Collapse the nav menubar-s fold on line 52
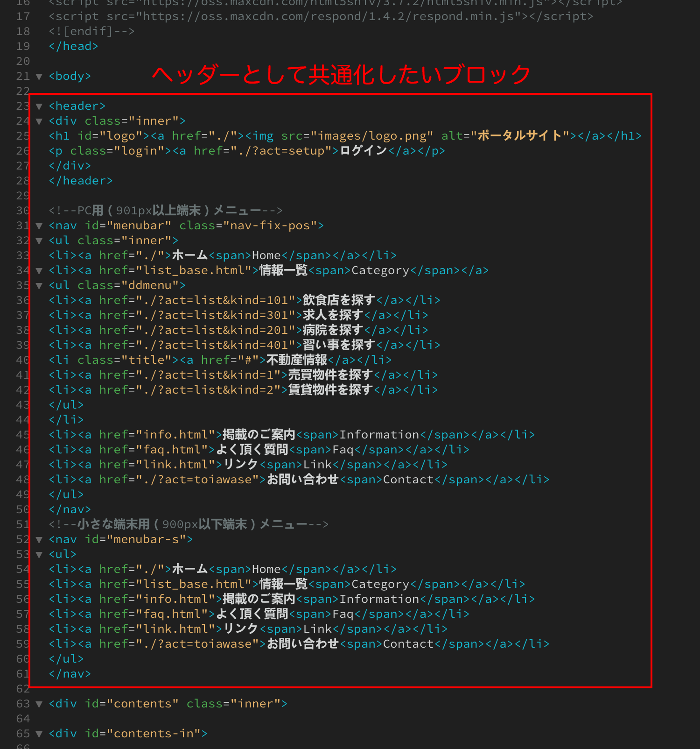Viewport: 700px width, 749px height. (39, 540)
